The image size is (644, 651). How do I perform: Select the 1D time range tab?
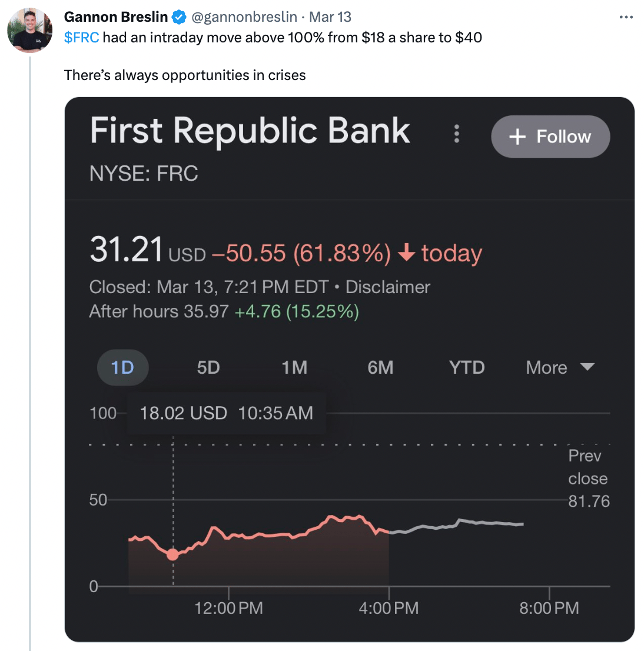tap(122, 367)
